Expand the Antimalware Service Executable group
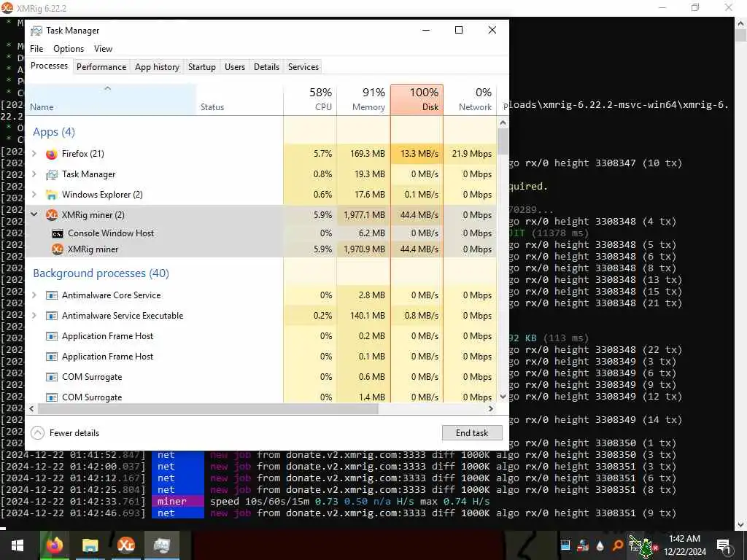Screen dimensions: 747x560 [34, 315]
